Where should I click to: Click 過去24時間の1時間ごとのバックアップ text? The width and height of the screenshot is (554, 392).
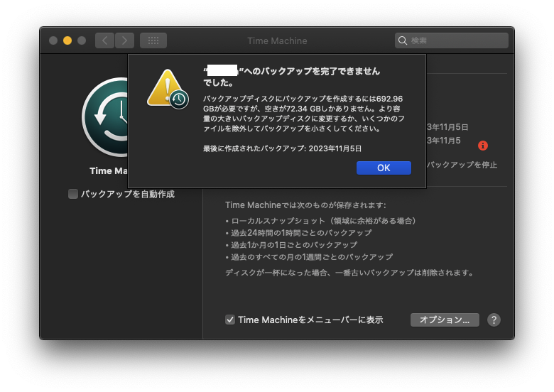tap(301, 233)
